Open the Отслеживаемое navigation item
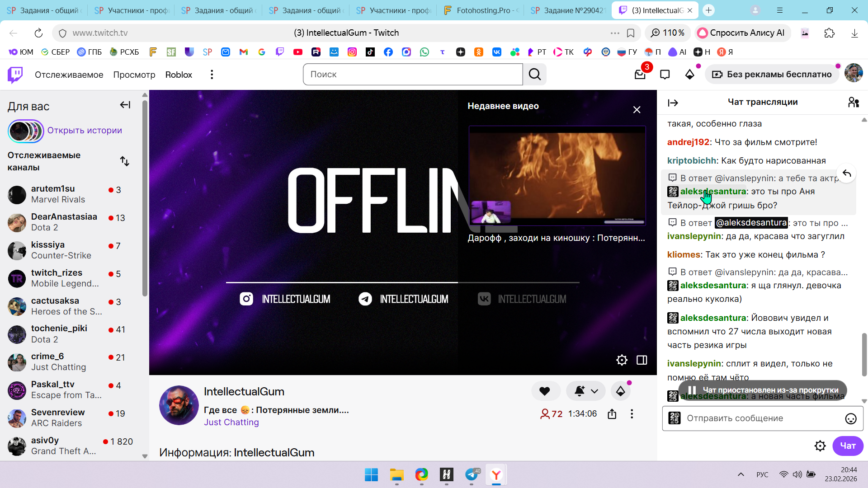This screenshot has height=488, width=868. [x=69, y=75]
